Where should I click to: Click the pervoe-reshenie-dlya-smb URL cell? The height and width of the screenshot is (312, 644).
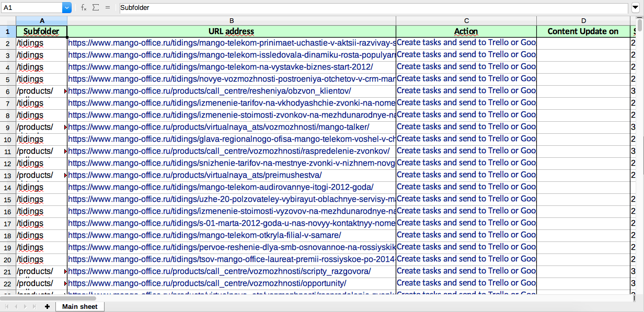232,247
